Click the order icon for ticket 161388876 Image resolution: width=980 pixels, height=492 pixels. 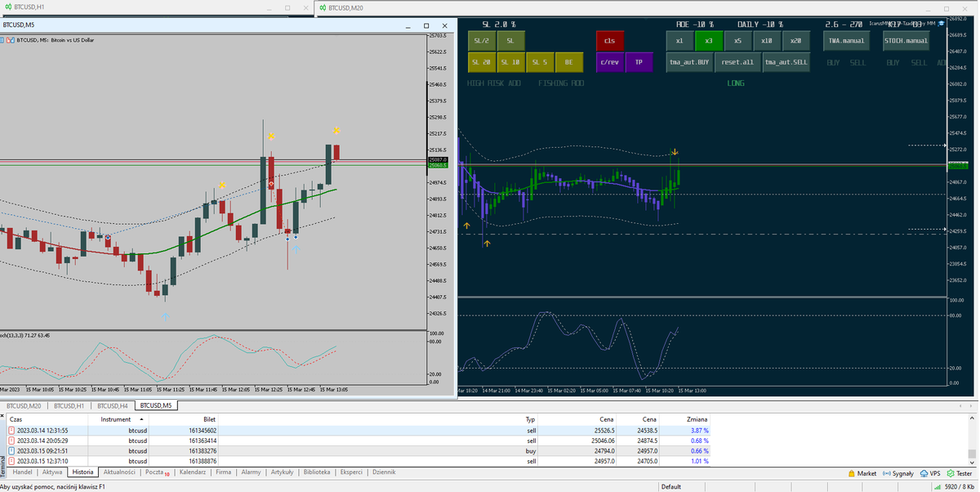tap(11, 461)
